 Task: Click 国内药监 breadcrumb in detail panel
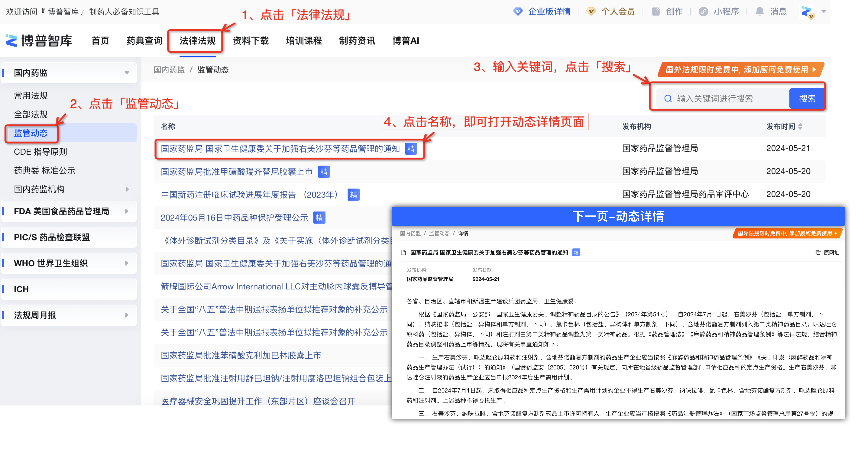pyautogui.click(x=410, y=233)
